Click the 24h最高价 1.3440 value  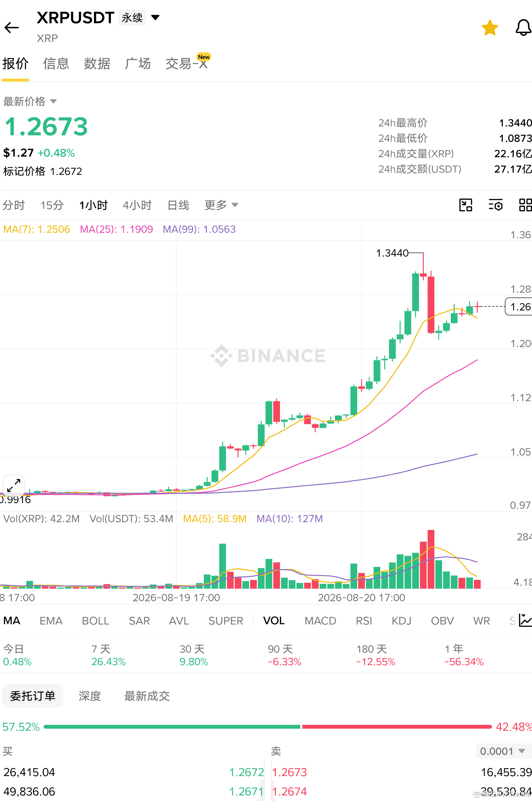tap(515, 123)
